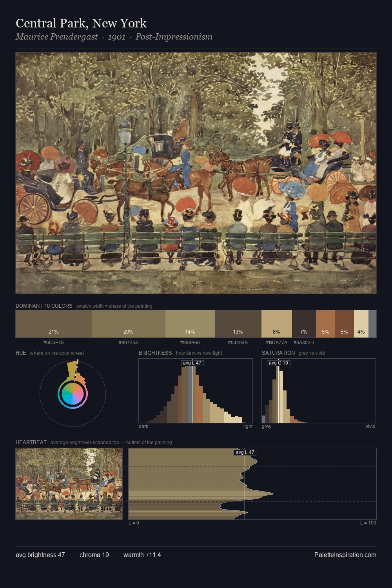Click the 'light' axis label under the Brightness chart

248,426
